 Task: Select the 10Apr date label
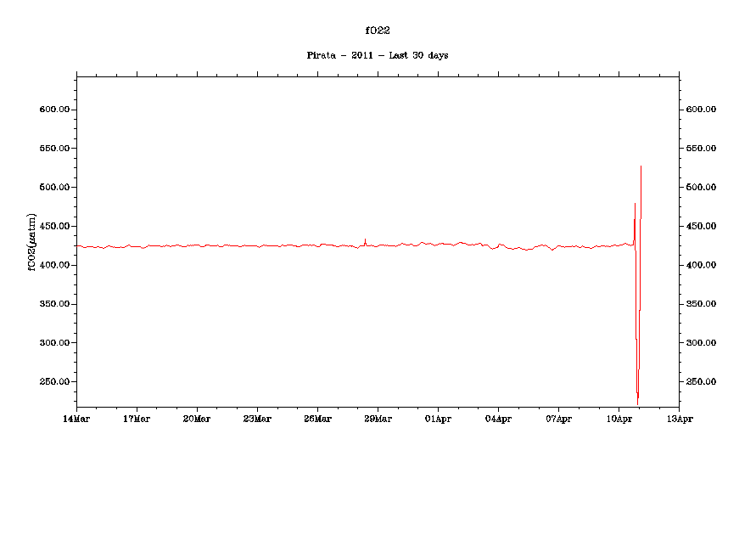pos(619,419)
